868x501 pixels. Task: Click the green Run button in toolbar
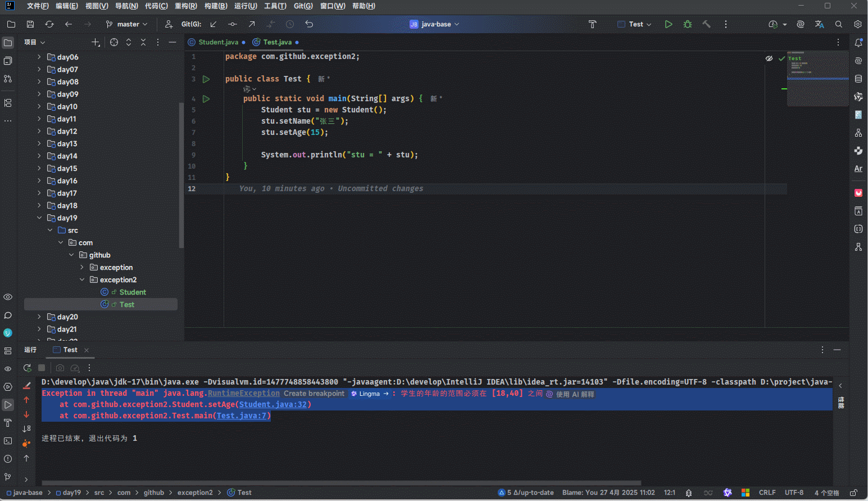click(668, 24)
